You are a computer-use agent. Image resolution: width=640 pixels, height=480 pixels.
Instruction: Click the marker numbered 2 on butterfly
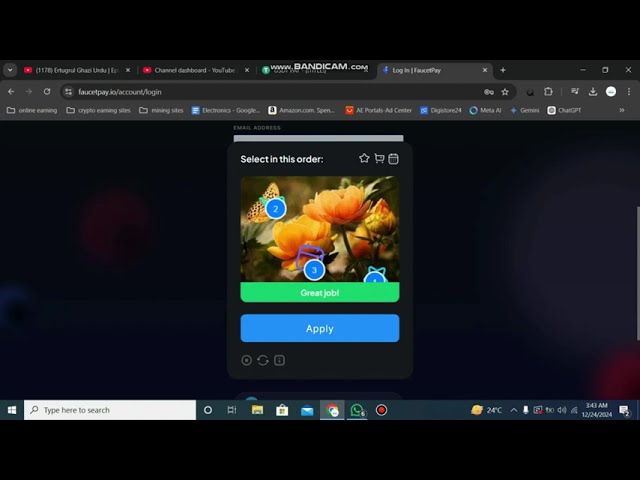tap(275, 208)
